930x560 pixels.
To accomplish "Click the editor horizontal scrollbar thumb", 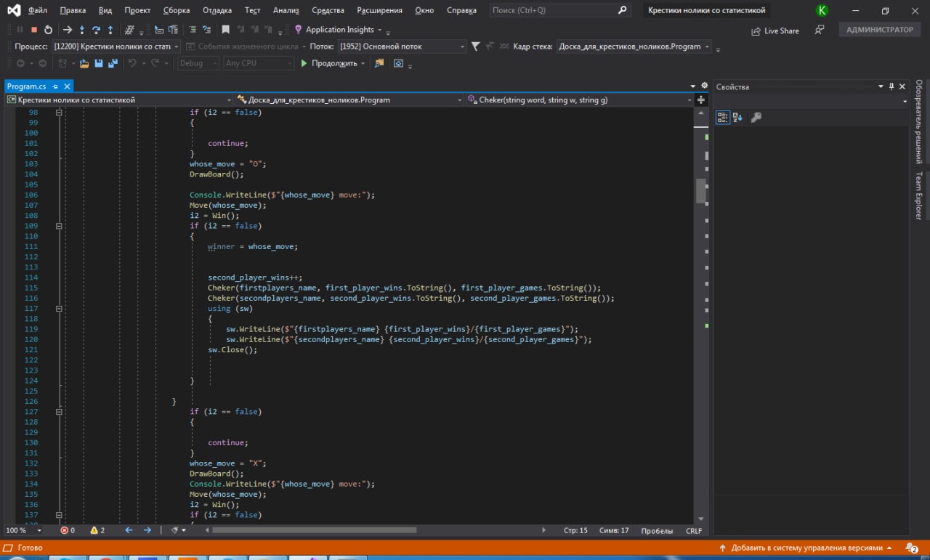I will click(x=315, y=530).
